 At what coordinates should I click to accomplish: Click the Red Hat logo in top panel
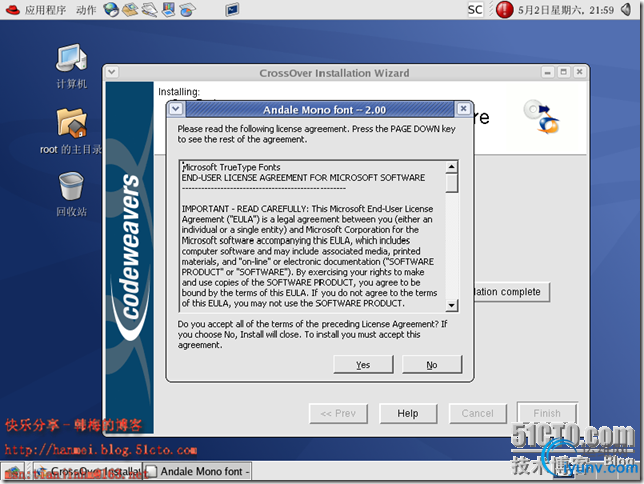click(x=12, y=9)
